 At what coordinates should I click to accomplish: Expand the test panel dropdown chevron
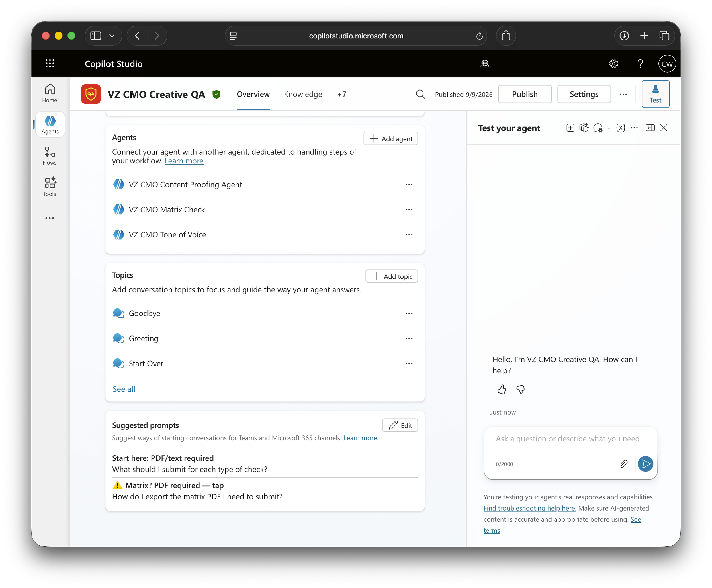[x=609, y=128]
